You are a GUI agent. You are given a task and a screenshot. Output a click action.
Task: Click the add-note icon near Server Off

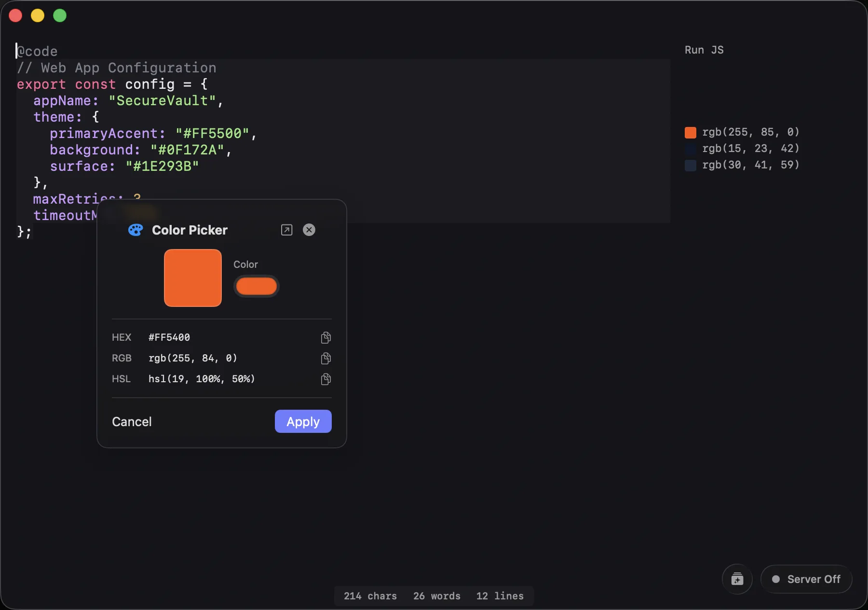(x=737, y=579)
